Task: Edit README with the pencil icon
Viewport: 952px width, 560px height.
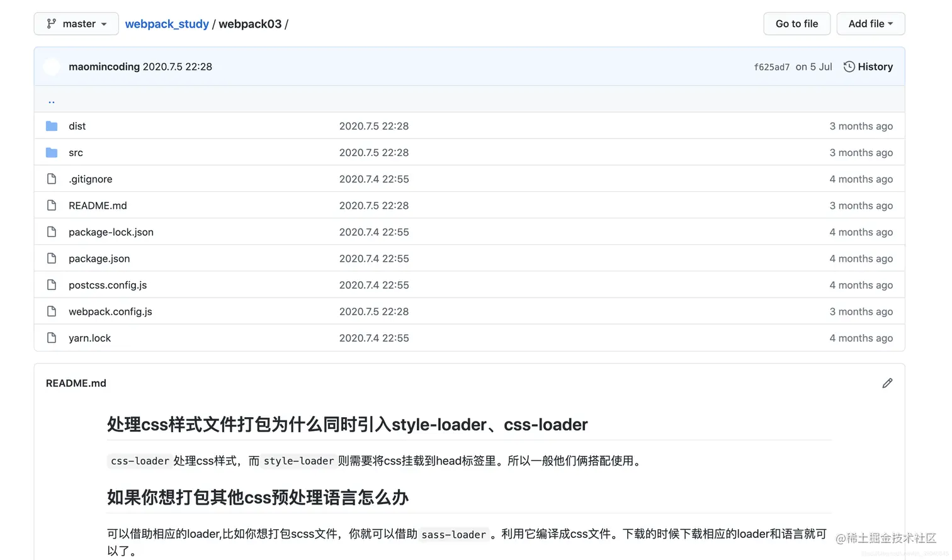Action: click(887, 383)
